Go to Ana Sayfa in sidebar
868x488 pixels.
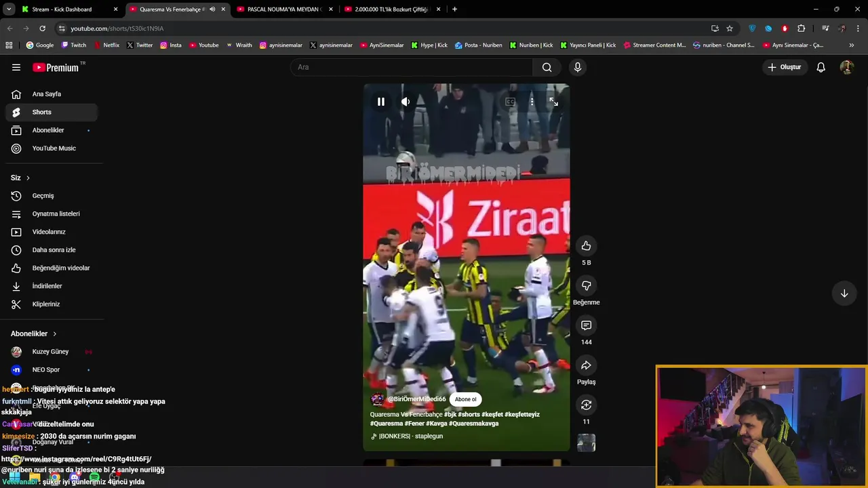tap(52, 94)
